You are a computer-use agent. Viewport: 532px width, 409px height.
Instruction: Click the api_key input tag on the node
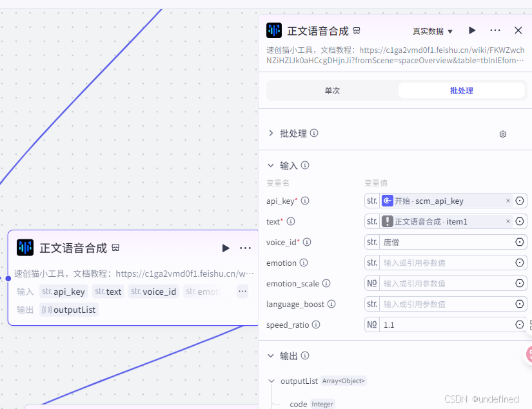tap(63, 292)
